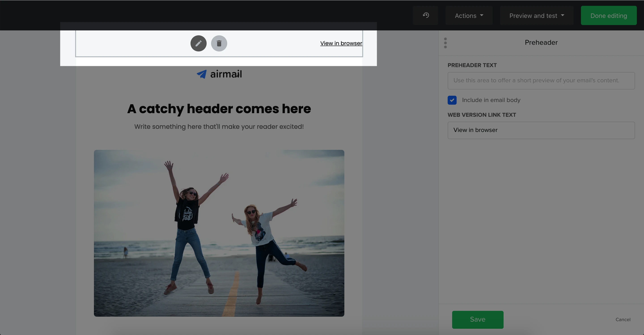
Task: Click the three-dot drag handle on the Preheader panel
Action: 445,43
